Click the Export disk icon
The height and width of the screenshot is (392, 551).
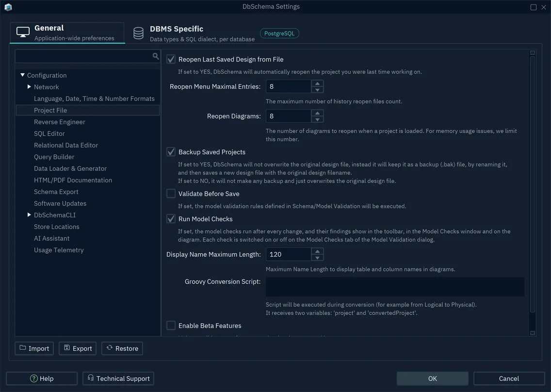tap(67, 348)
